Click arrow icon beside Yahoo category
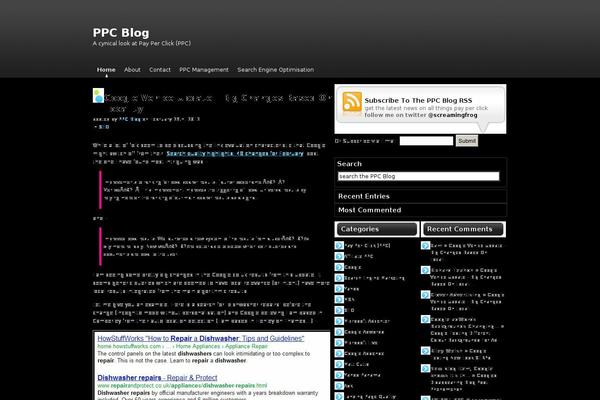The width and height of the screenshot is (600, 400). [x=339, y=288]
